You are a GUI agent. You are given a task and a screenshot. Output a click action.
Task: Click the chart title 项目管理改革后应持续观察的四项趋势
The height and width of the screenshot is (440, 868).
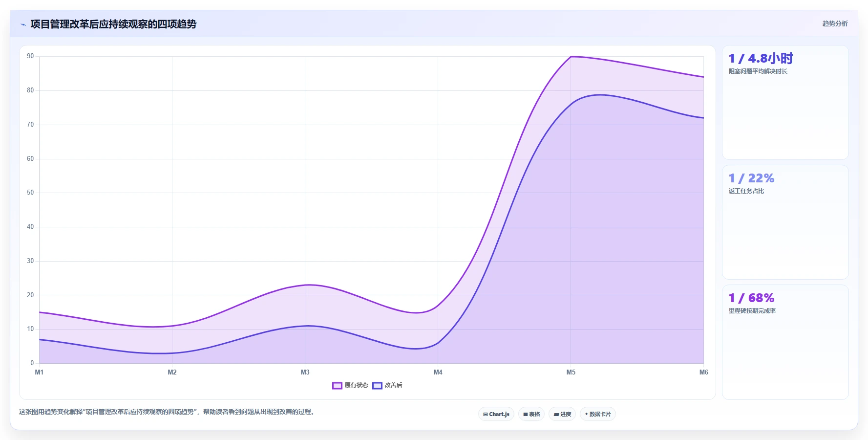coord(113,24)
